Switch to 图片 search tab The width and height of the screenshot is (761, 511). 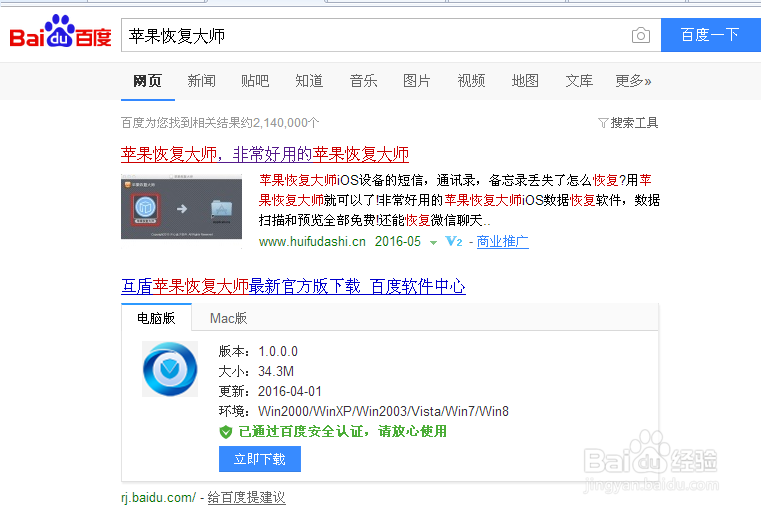pos(417,81)
